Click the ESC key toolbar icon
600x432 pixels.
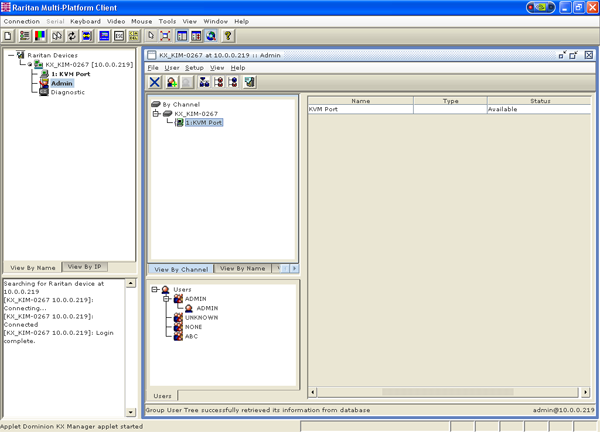coord(119,36)
